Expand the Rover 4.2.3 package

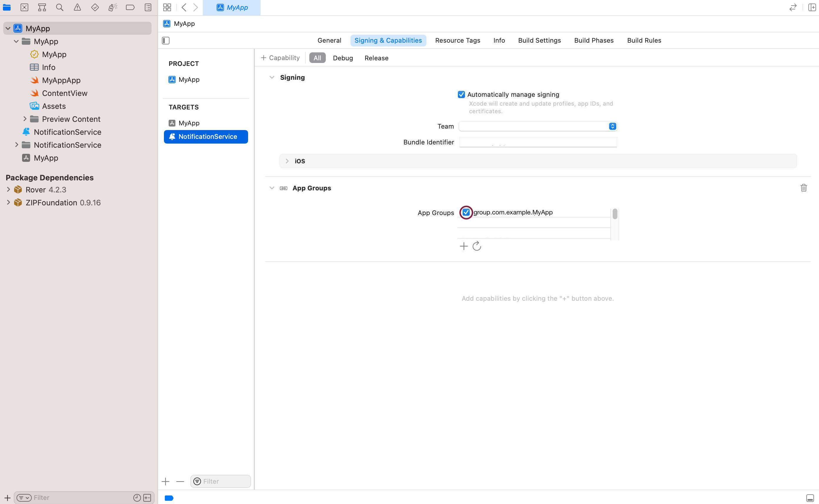(8, 189)
